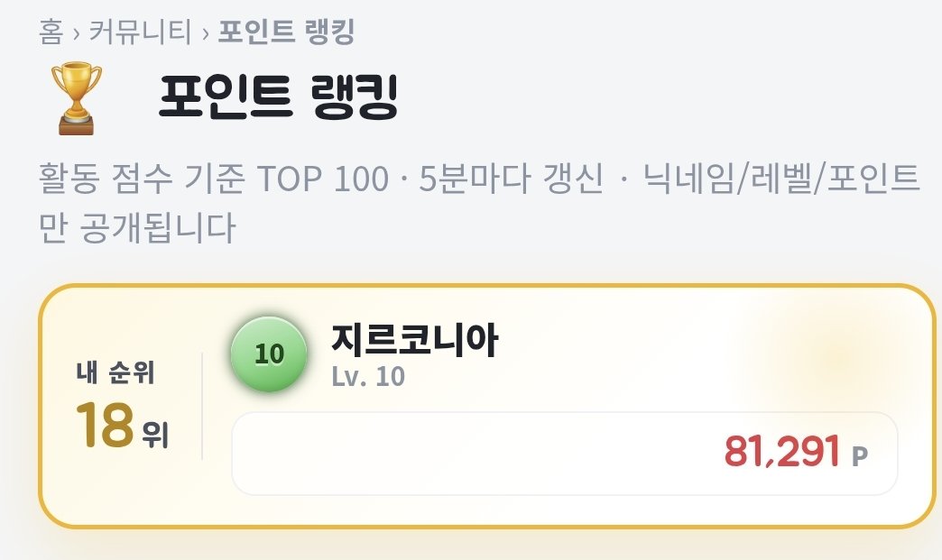Image resolution: width=942 pixels, height=560 pixels.
Task: Click the white points box
Action: coord(564,454)
